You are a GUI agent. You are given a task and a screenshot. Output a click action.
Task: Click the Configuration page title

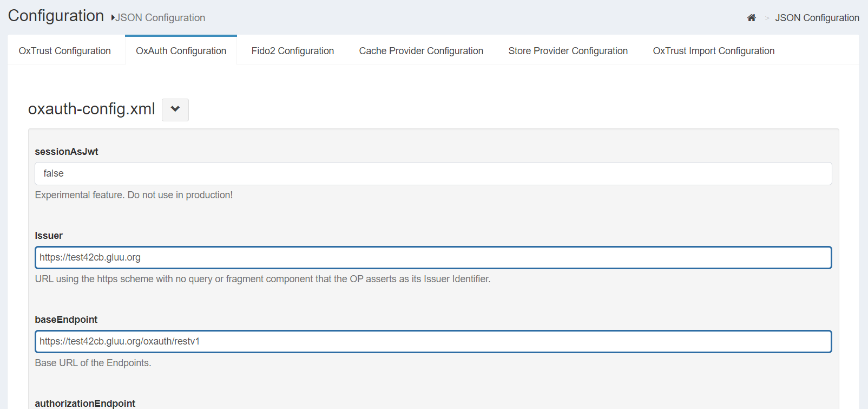coord(56,16)
